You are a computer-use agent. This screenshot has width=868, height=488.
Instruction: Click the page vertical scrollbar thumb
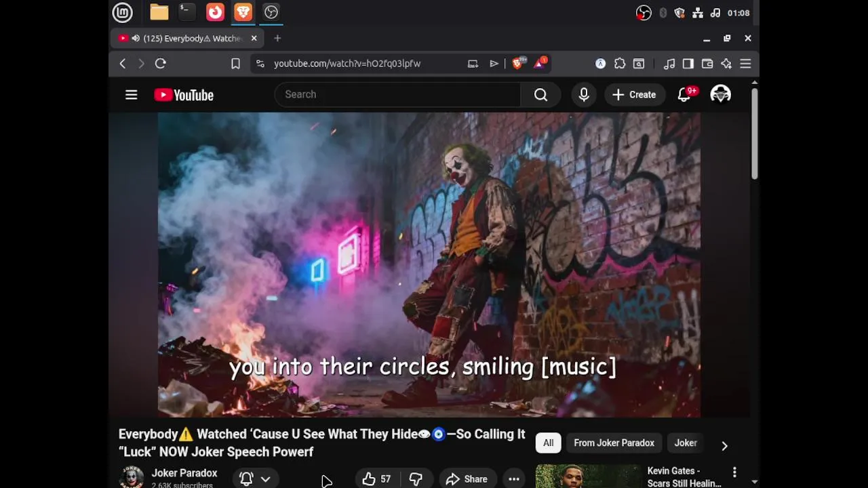point(754,133)
